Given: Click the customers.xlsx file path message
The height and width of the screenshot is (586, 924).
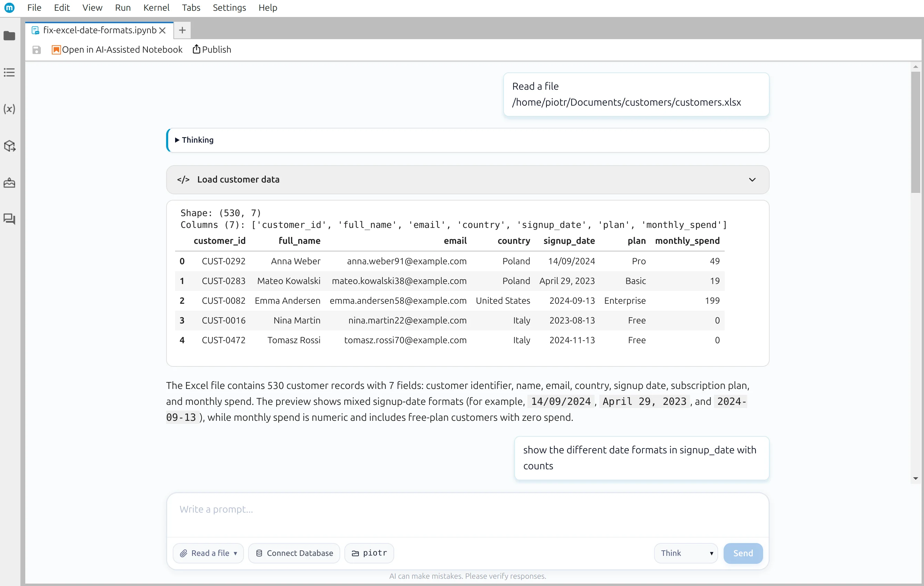Looking at the screenshot, I should pyautogui.click(x=636, y=95).
